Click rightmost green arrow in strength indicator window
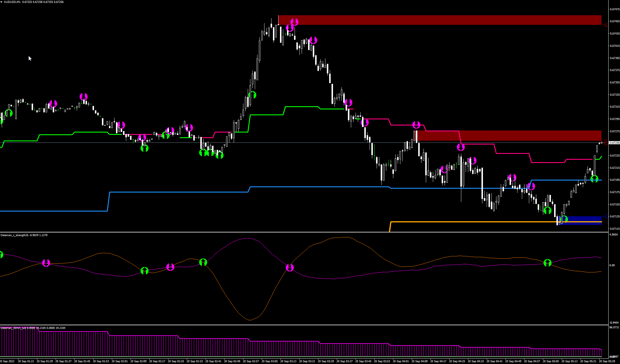Screen dimensions: 620x364 [547, 263]
